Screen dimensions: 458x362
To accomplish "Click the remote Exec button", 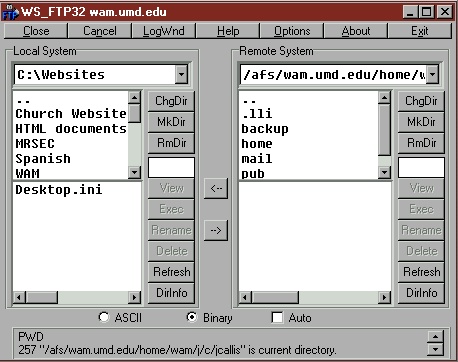I will coord(421,209).
